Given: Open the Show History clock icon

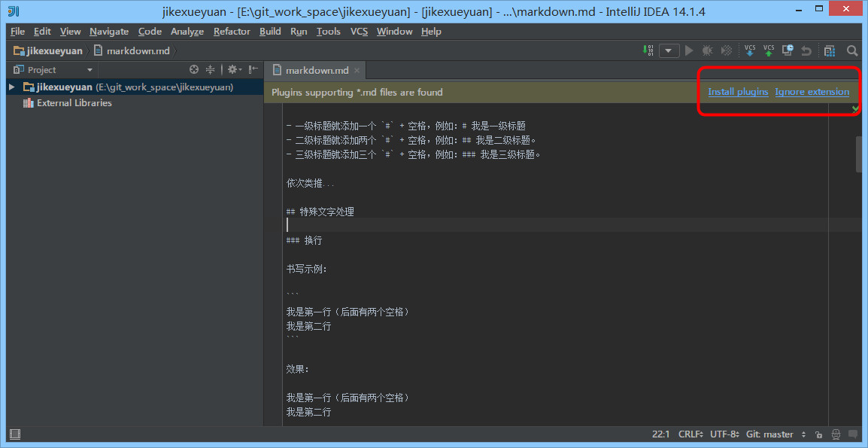Looking at the screenshot, I should click(788, 50).
